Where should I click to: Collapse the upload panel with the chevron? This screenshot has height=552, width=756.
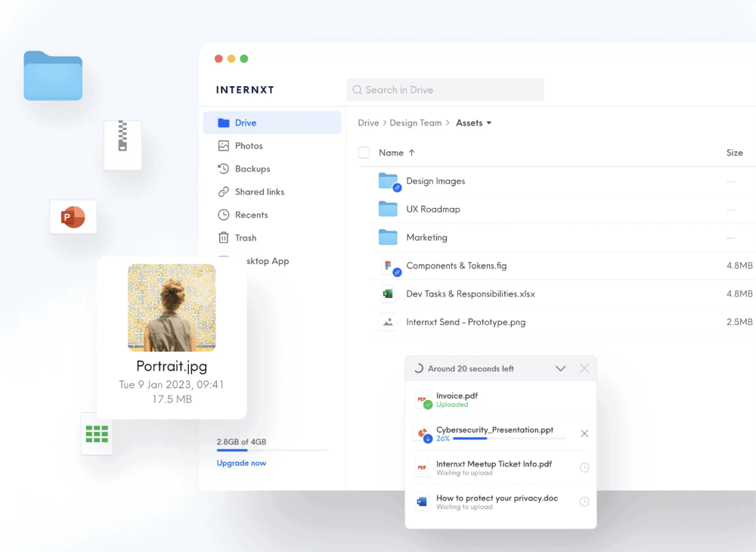560,368
